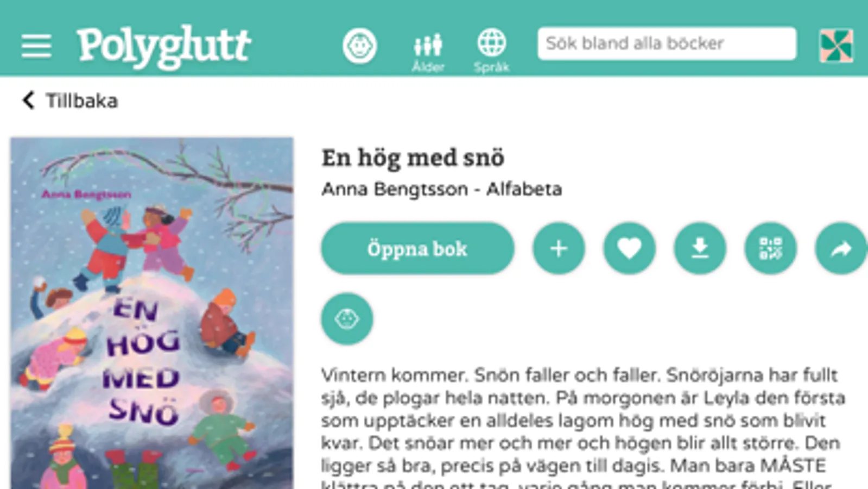Click Öppna bok button
The width and height of the screenshot is (868, 489).
click(417, 248)
